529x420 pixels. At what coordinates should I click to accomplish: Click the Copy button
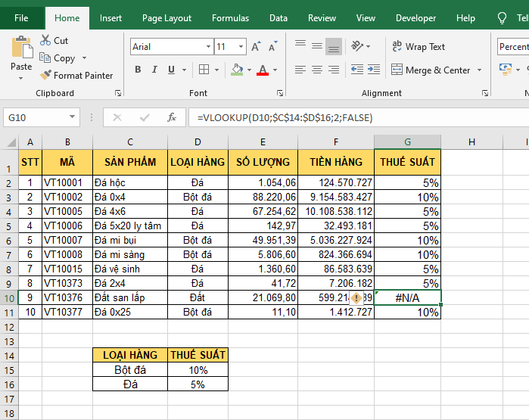pos(64,58)
